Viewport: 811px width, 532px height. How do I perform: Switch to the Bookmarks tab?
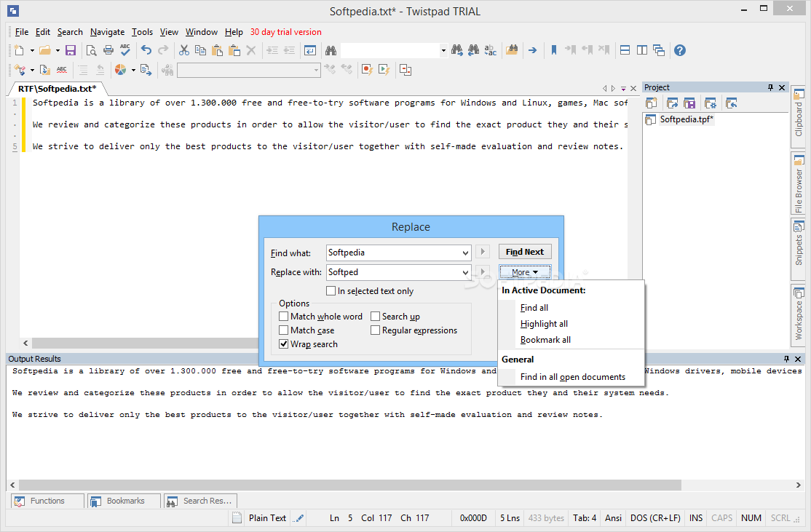pos(124,501)
